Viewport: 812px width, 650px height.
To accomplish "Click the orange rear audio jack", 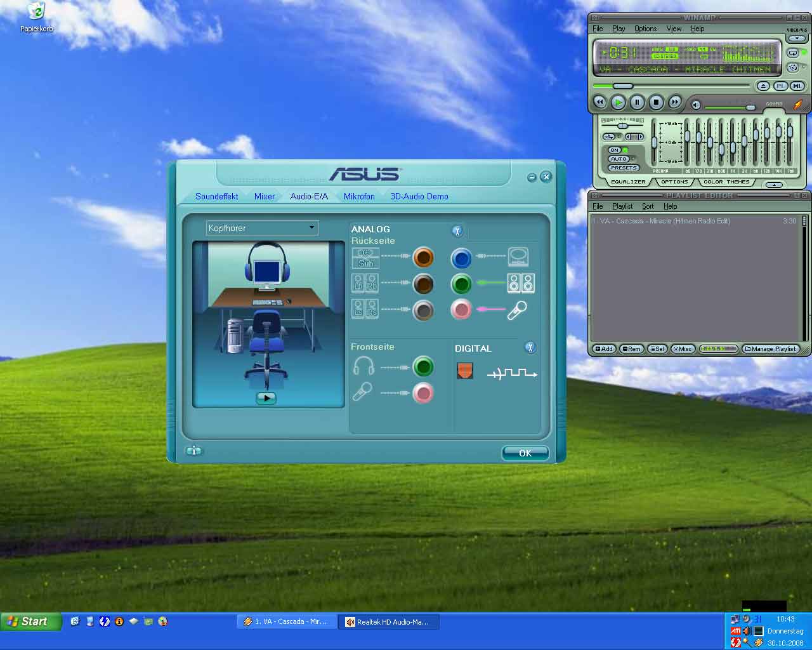I will (x=423, y=258).
